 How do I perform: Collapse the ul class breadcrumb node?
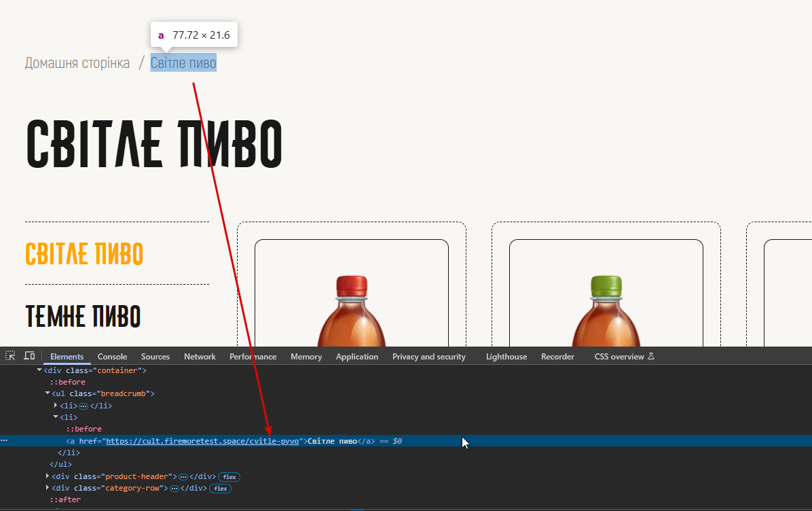point(48,393)
